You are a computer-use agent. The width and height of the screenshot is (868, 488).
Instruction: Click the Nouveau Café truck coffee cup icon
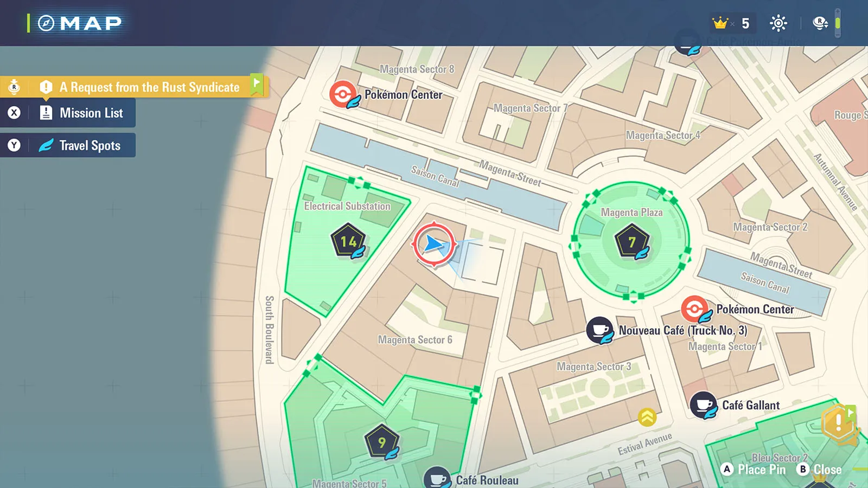coord(599,330)
